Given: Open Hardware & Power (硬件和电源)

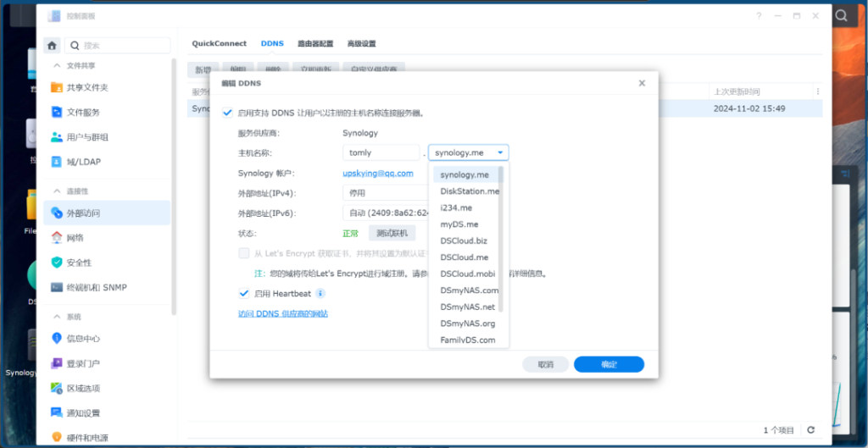Looking at the screenshot, I should 107,437.
